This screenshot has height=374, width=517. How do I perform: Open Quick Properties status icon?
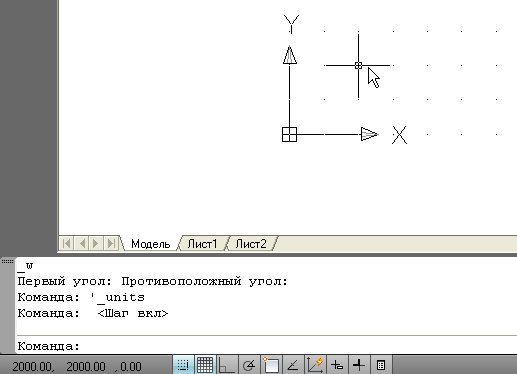(x=381, y=365)
